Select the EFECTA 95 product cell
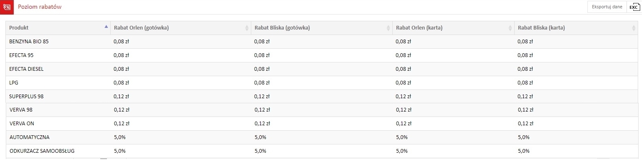 (58, 55)
